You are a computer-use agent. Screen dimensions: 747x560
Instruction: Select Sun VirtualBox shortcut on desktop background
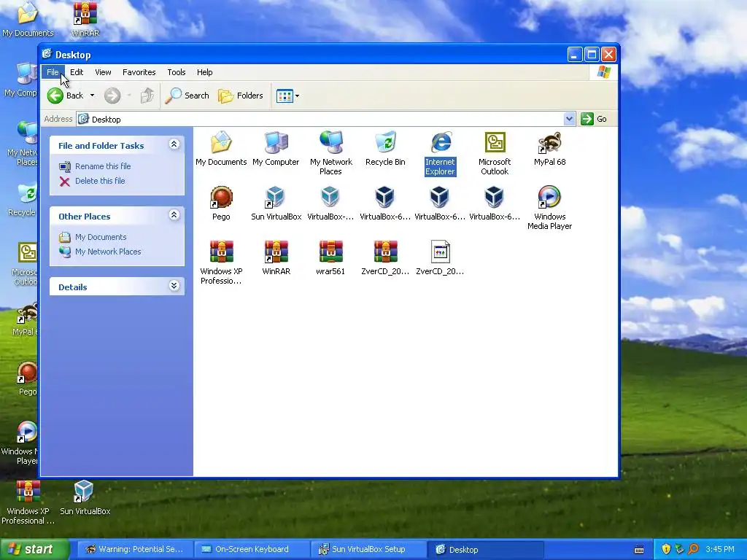point(85,497)
